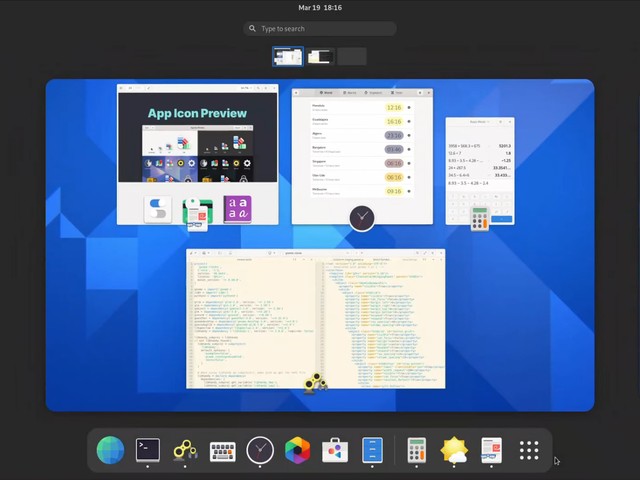This screenshot has height=480, width=640.
Task: Launch GNOME Builder from the dock
Action: [x=185, y=450]
